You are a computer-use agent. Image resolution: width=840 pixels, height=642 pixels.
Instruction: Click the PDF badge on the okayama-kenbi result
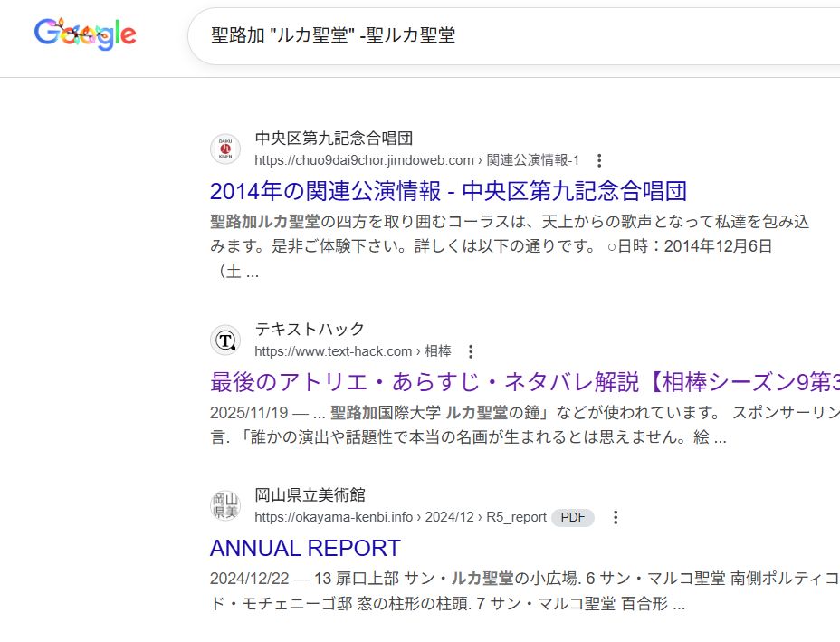[x=572, y=517]
